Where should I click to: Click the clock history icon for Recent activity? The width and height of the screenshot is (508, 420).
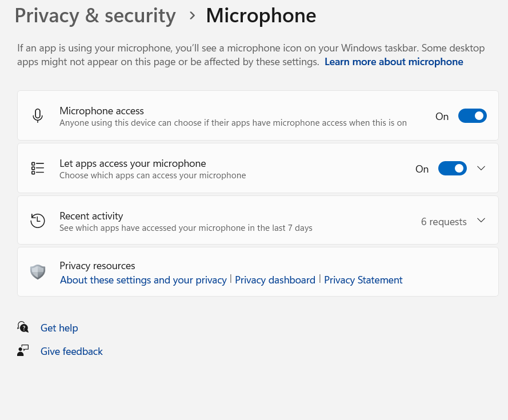click(38, 221)
